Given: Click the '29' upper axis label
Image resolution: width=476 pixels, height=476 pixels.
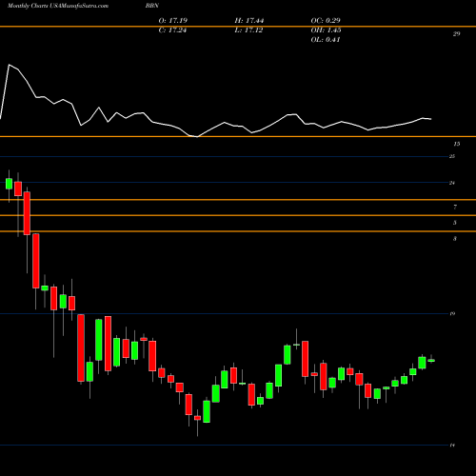Looking at the screenshot, I should pyautogui.click(x=456, y=34).
